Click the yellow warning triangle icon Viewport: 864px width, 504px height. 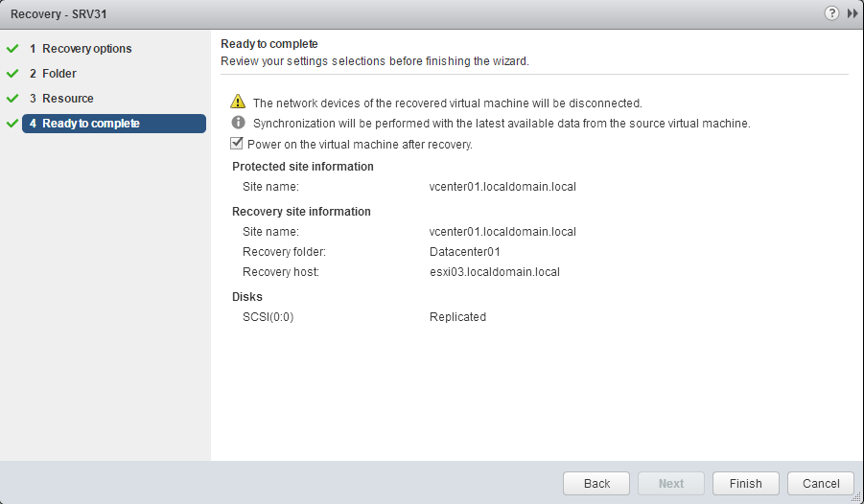click(x=238, y=103)
